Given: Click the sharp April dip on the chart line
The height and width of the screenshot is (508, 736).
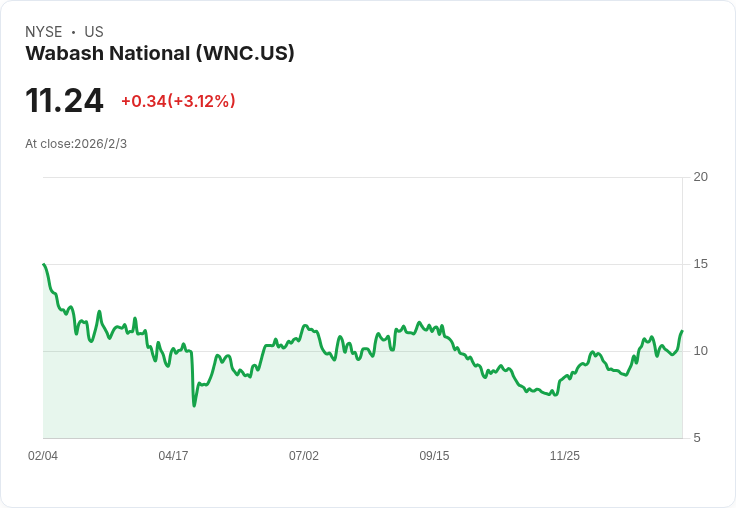Looking at the screenshot, I should coord(194,405).
